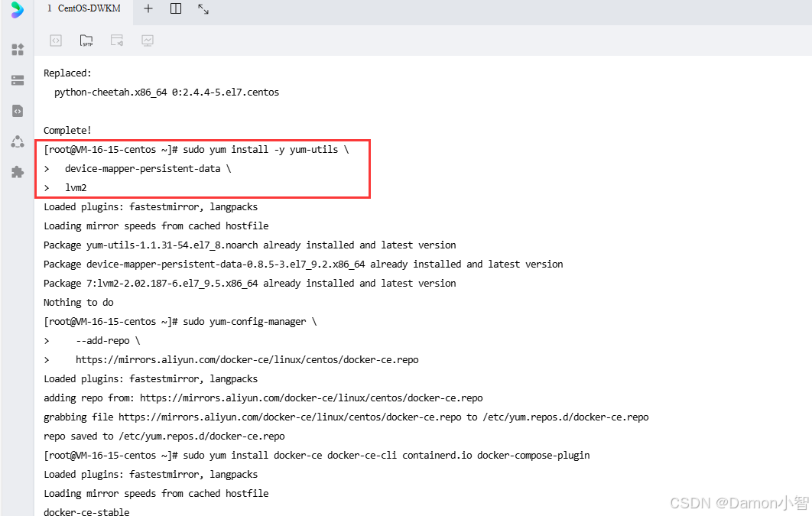812x516 pixels.
Task: Toggle split pane layout
Action: tap(176, 8)
